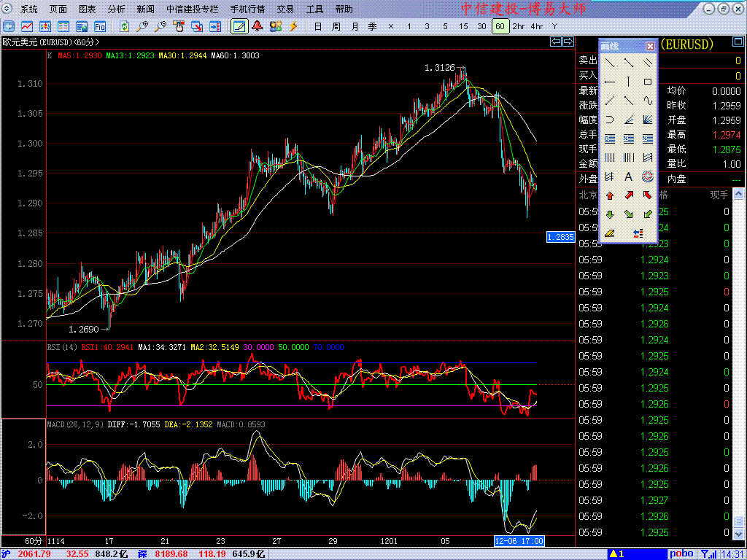Switch chart to 60 minute period
Viewport: 747px width, 560px height.
[500, 26]
